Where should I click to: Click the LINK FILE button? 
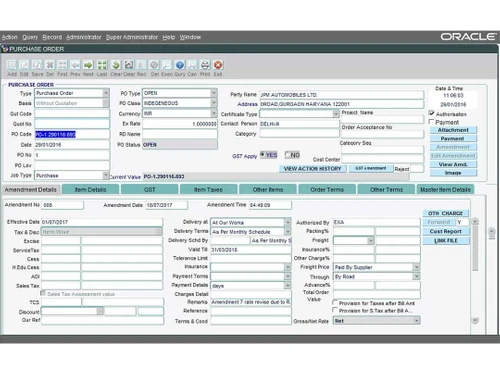click(x=446, y=240)
